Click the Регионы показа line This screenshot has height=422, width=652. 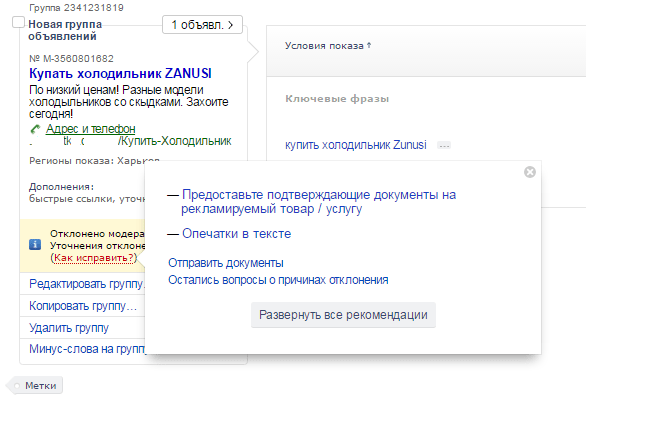(94, 160)
